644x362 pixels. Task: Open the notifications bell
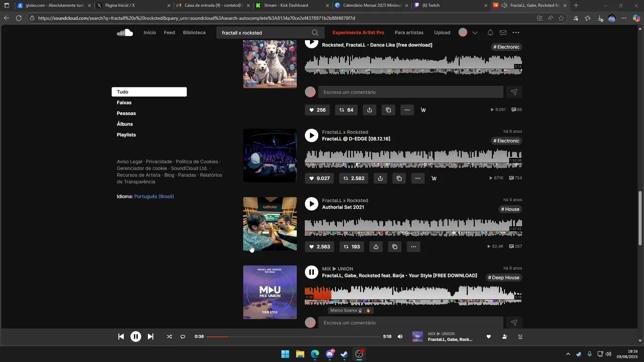tap(490, 33)
